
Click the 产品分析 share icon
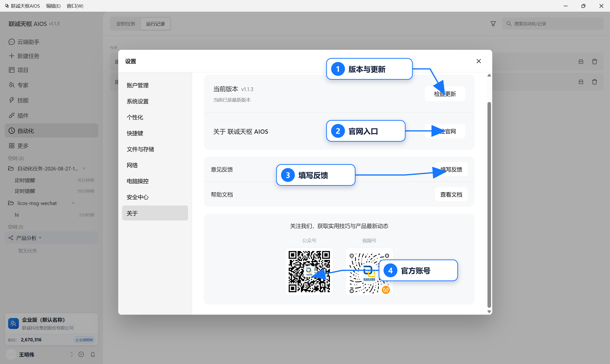[x=11, y=238]
